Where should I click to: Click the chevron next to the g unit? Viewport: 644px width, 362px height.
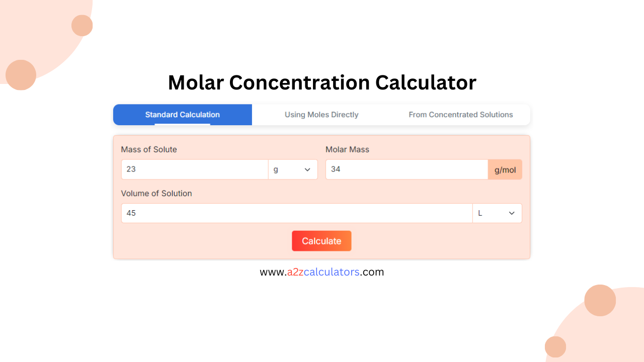pyautogui.click(x=307, y=169)
